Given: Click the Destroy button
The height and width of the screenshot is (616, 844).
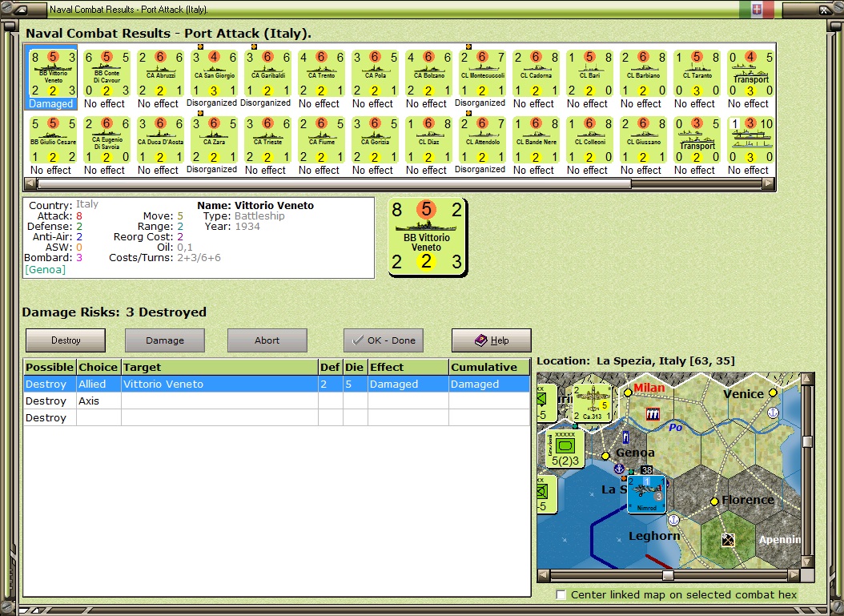Looking at the screenshot, I should [66, 340].
